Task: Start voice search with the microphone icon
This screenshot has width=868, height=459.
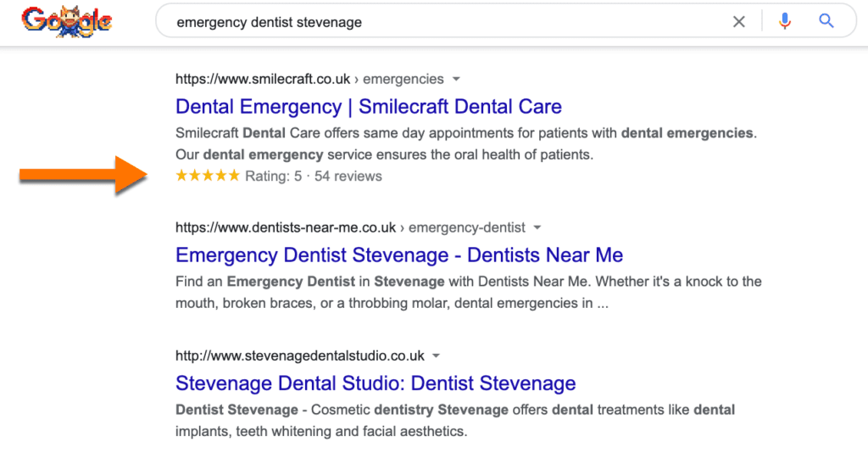Action: tap(784, 21)
